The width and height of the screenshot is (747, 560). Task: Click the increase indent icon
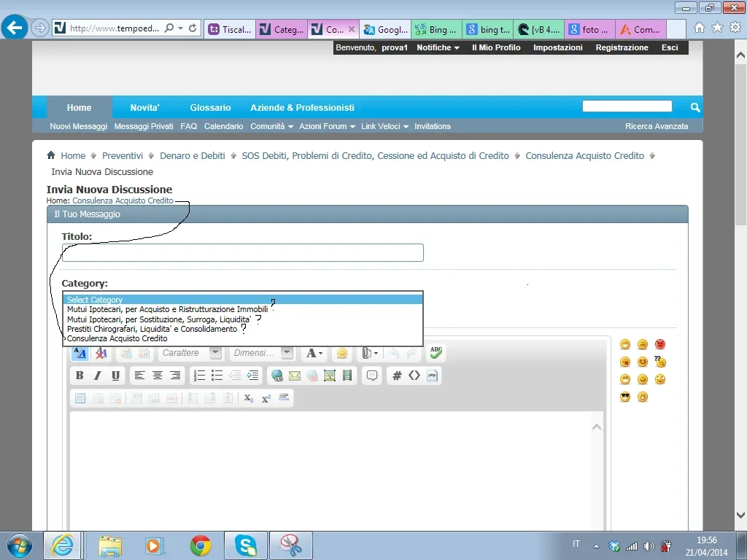click(252, 376)
